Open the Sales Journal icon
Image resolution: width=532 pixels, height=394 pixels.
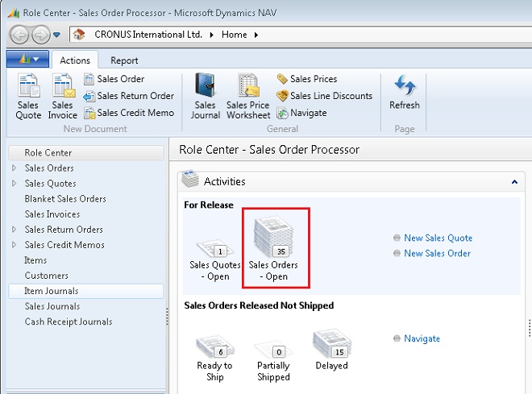[x=205, y=96]
